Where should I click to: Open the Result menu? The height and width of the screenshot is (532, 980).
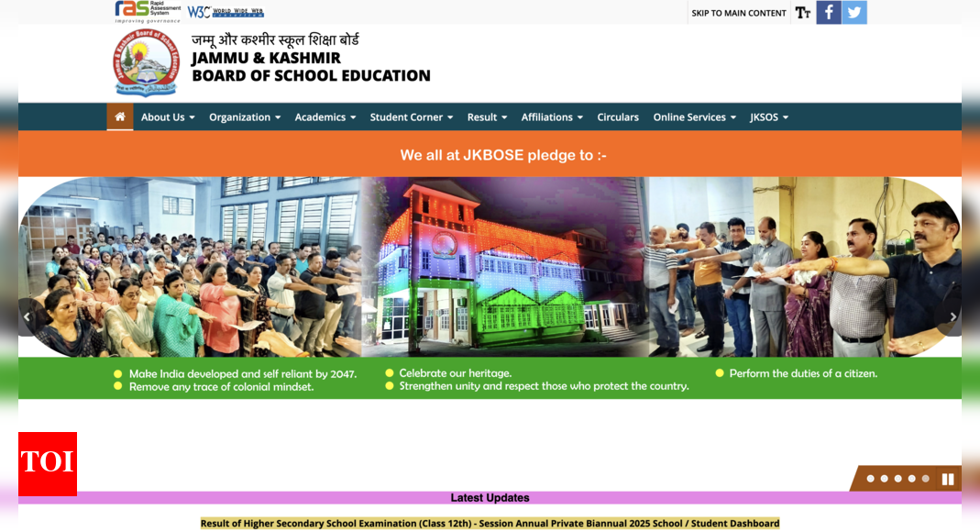487,116
